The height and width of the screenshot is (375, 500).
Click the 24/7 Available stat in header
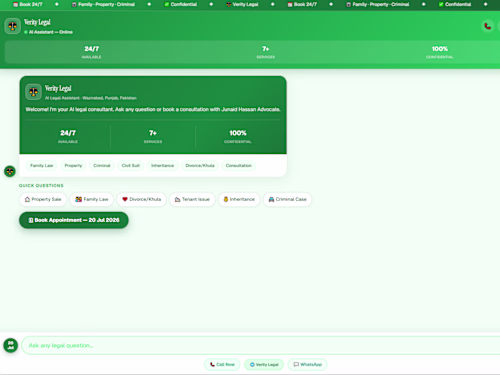(x=92, y=52)
